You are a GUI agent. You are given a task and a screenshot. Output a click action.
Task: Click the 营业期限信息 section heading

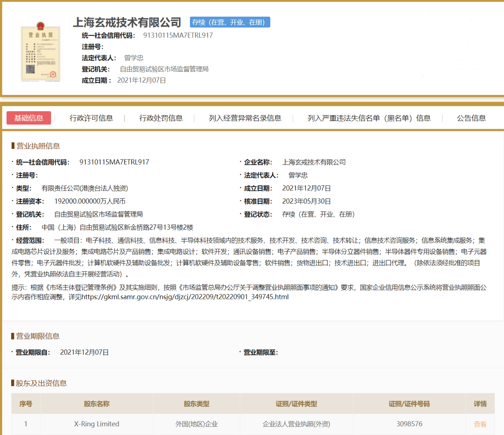[x=38, y=336]
